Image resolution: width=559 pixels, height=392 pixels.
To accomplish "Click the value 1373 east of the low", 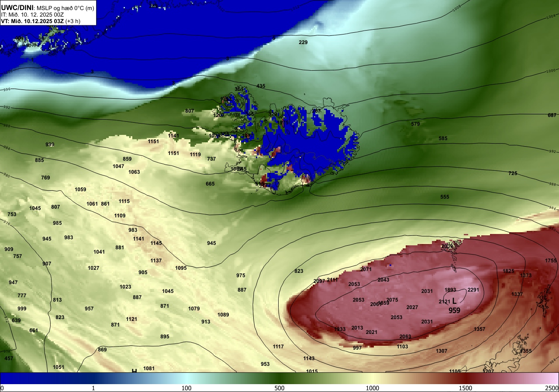I will coord(526,275).
